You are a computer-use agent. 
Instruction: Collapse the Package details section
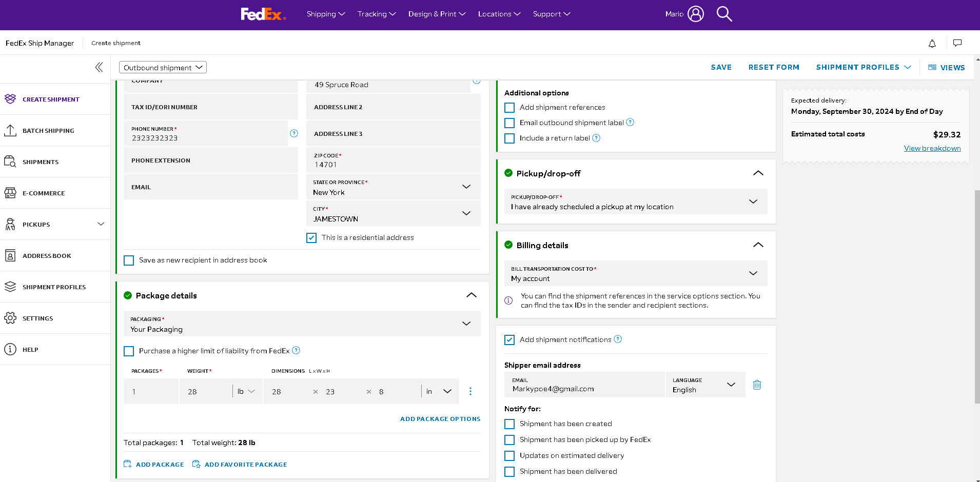pyautogui.click(x=472, y=295)
